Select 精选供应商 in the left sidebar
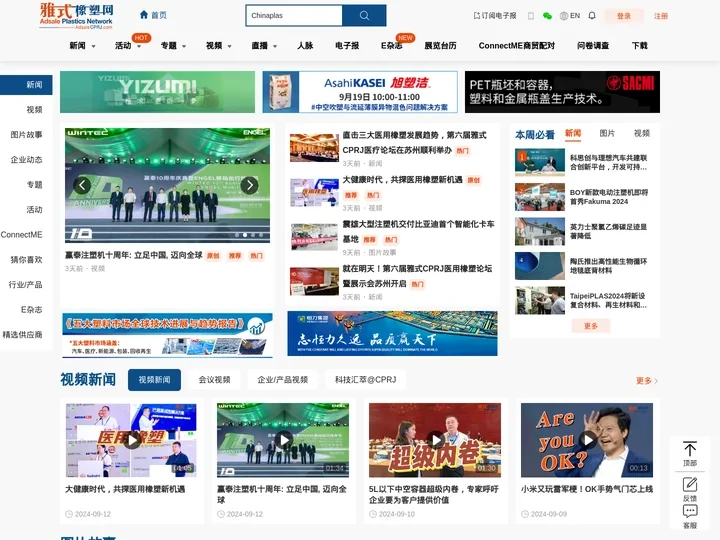Image resolution: width=720 pixels, height=540 pixels. coord(22,335)
